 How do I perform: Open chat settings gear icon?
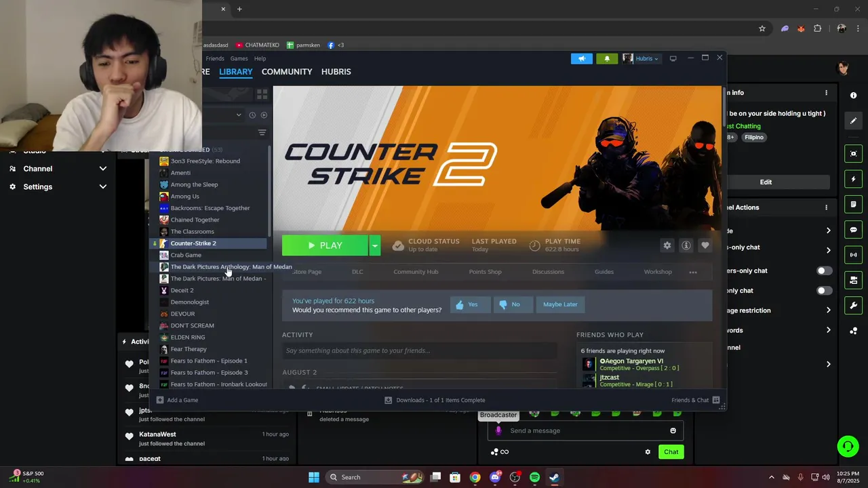coord(648,452)
